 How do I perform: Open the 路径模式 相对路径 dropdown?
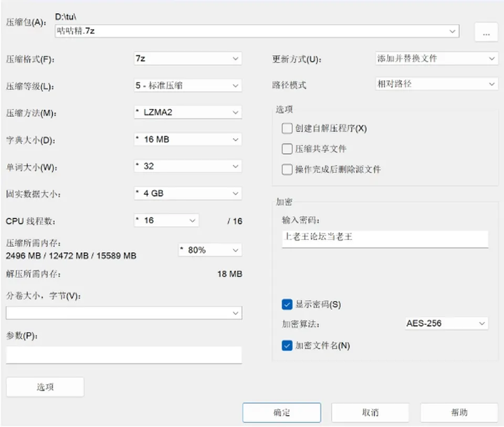[436, 84]
